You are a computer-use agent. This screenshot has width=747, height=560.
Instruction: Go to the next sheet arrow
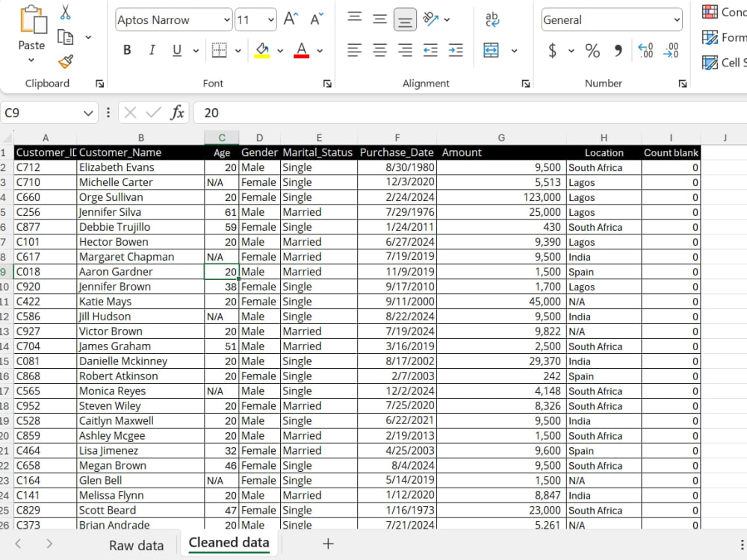tap(49, 544)
